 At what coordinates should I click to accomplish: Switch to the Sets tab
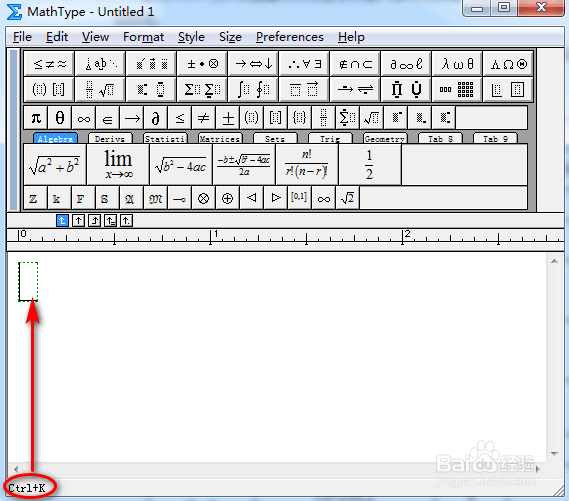[275, 139]
